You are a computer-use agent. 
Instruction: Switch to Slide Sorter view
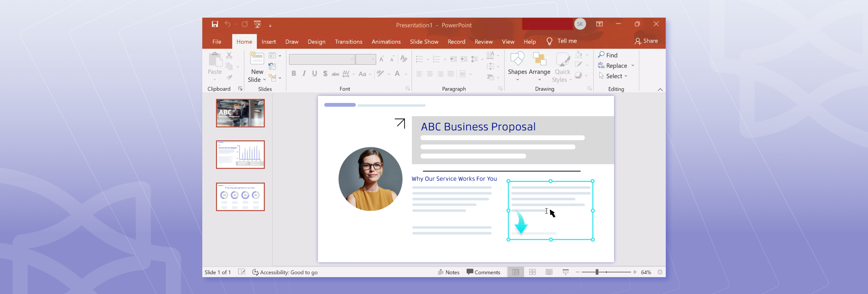point(532,272)
